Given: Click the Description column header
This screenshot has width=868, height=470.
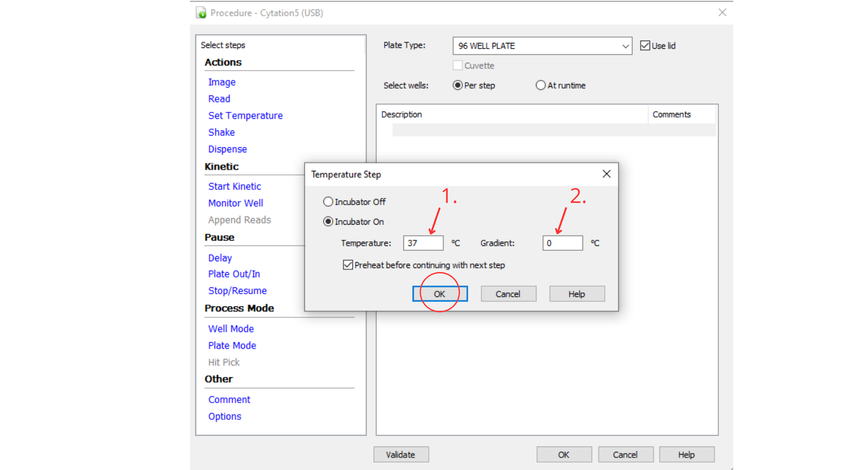Looking at the screenshot, I should point(512,115).
